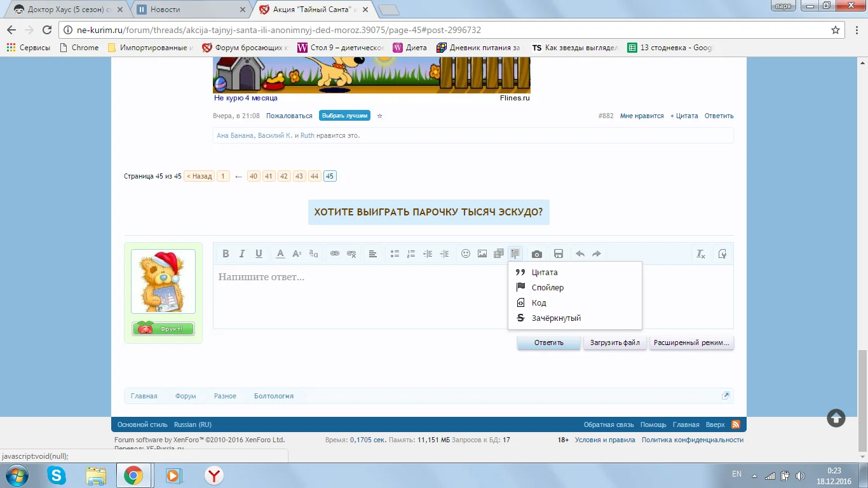868x488 pixels.
Task: Open Расширенный режим editor
Action: [691, 342]
